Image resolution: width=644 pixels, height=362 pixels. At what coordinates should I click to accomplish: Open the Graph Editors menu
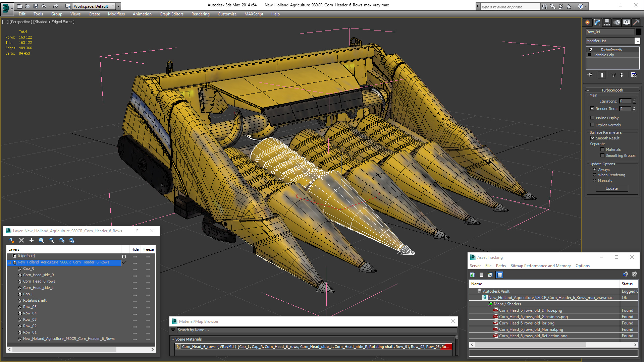(x=171, y=14)
